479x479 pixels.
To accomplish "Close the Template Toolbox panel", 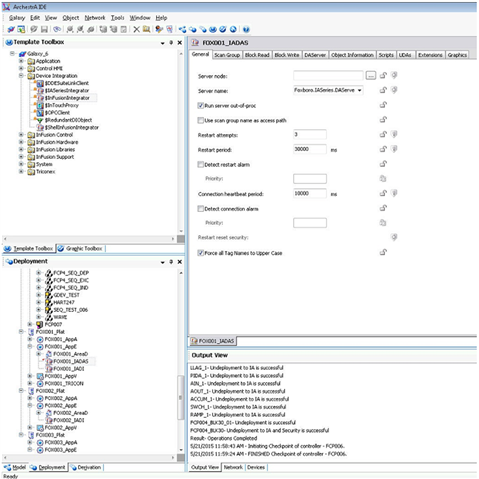I will (x=180, y=43).
